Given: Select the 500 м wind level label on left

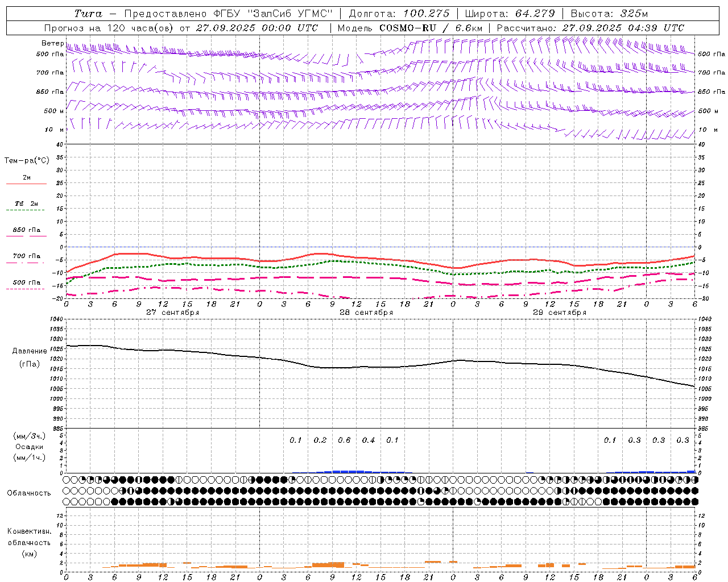Looking at the screenshot, I should pos(54,111).
